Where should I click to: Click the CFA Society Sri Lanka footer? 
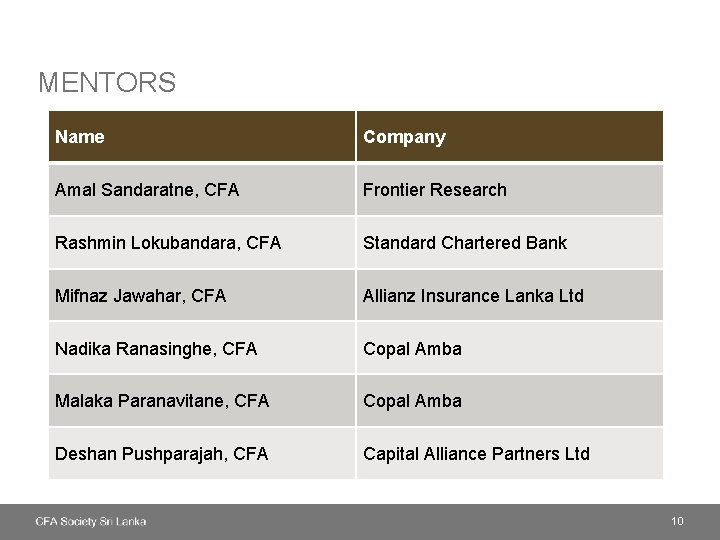point(91,521)
